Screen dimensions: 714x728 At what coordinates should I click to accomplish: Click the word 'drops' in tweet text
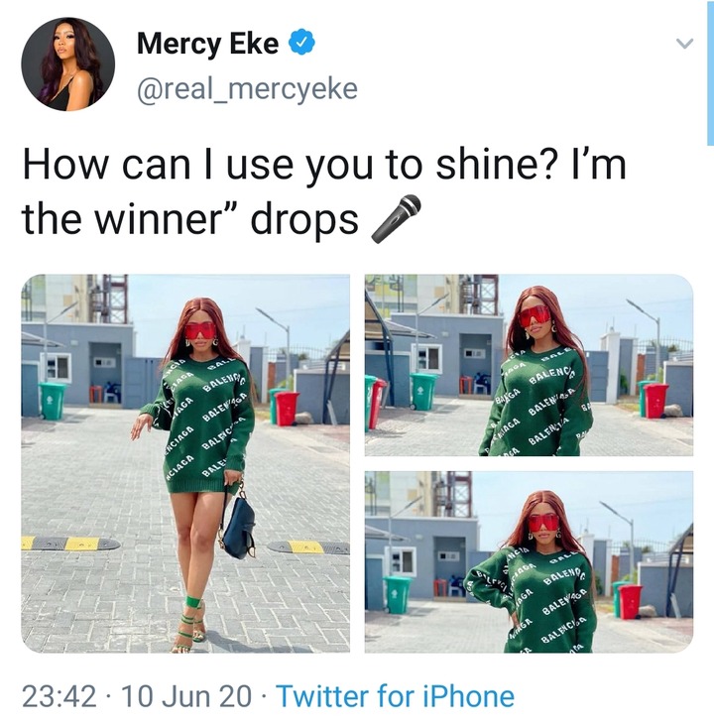[x=305, y=220]
